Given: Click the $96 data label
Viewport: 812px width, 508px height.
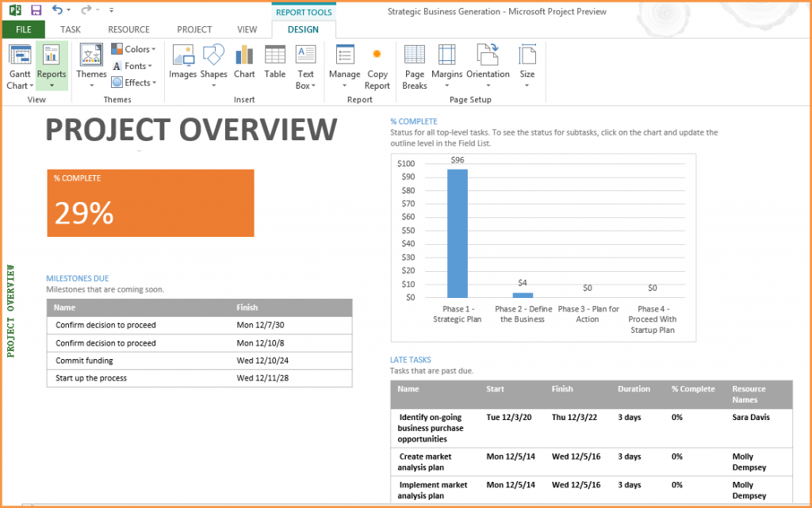Looking at the screenshot, I should tap(458, 160).
